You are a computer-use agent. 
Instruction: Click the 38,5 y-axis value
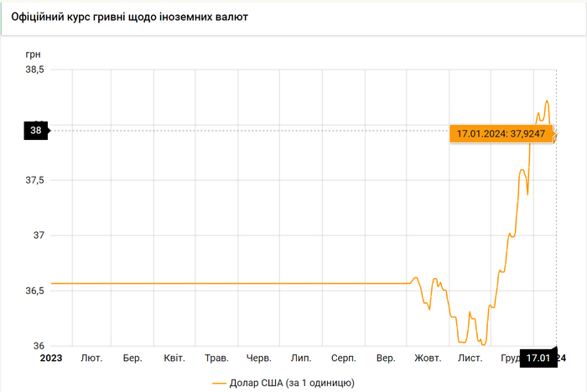tap(35, 70)
